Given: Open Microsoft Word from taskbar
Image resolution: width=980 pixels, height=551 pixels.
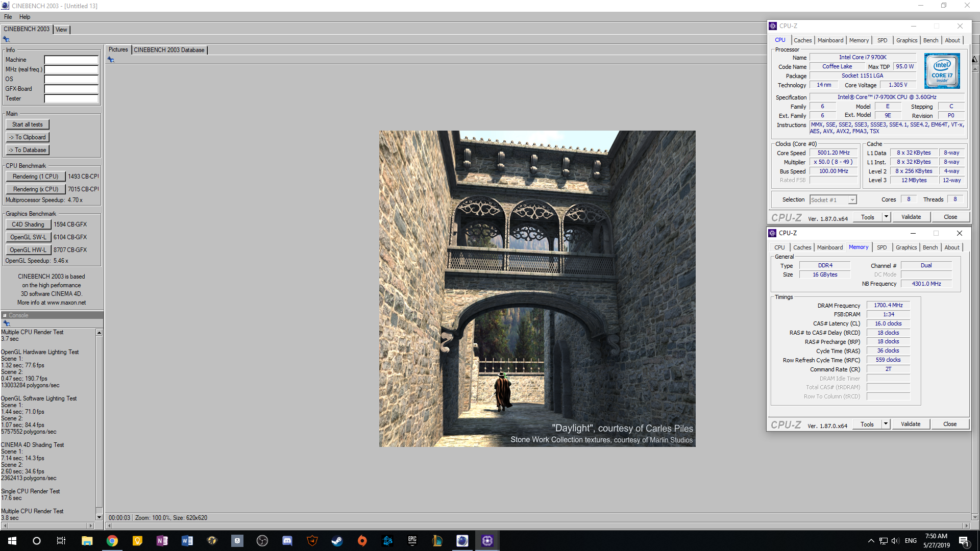Looking at the screenshot, I should coord(187,541).
